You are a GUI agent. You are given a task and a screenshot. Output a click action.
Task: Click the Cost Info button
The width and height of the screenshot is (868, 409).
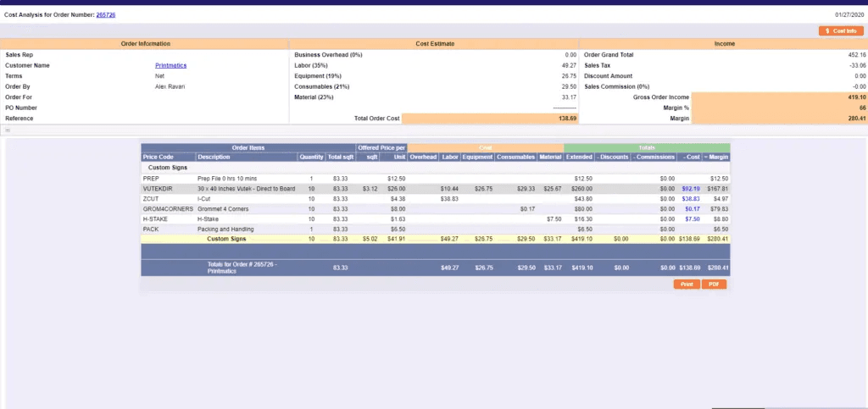[x=841, y=31]
